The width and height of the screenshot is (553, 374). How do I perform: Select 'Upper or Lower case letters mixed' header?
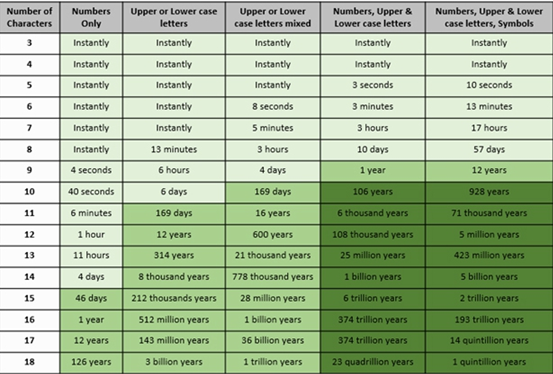[x=273, y=17]
